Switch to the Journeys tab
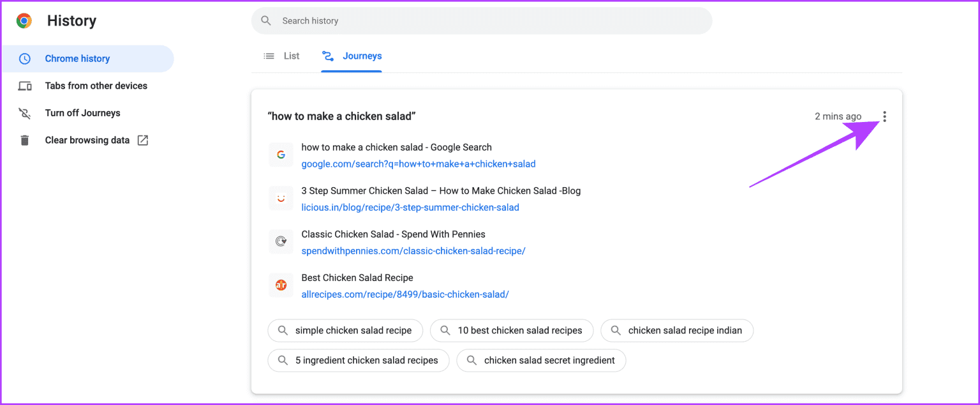980x405 pixels. pos(352,56)
